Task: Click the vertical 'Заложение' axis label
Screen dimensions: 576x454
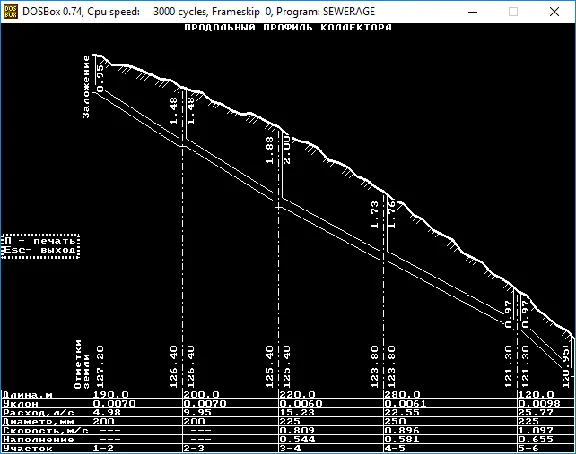Action: click(86, 87)
